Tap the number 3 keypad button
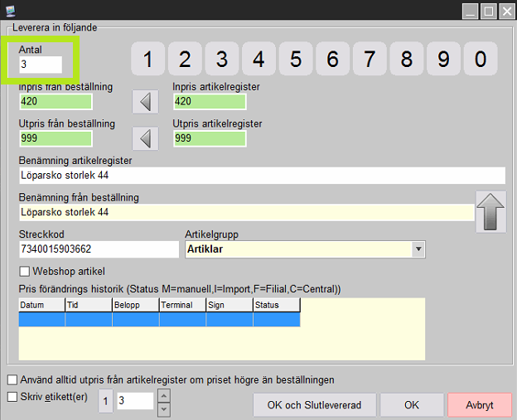 click(222, 60)
